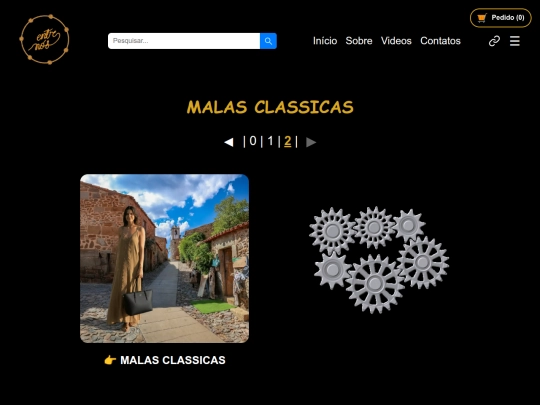The image size is (540, 405).
Task: Click the previous page left arrow
Action: coord(229,142)
